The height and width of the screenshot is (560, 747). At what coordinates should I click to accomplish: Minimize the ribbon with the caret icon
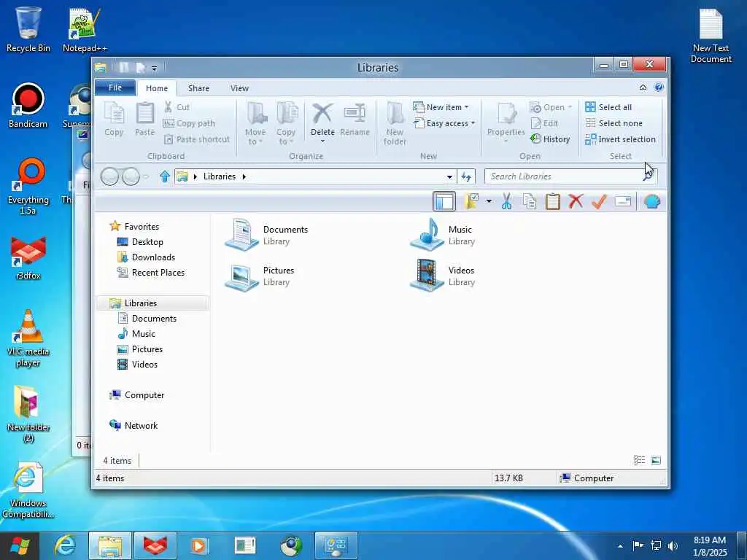(x=643, y=87)
